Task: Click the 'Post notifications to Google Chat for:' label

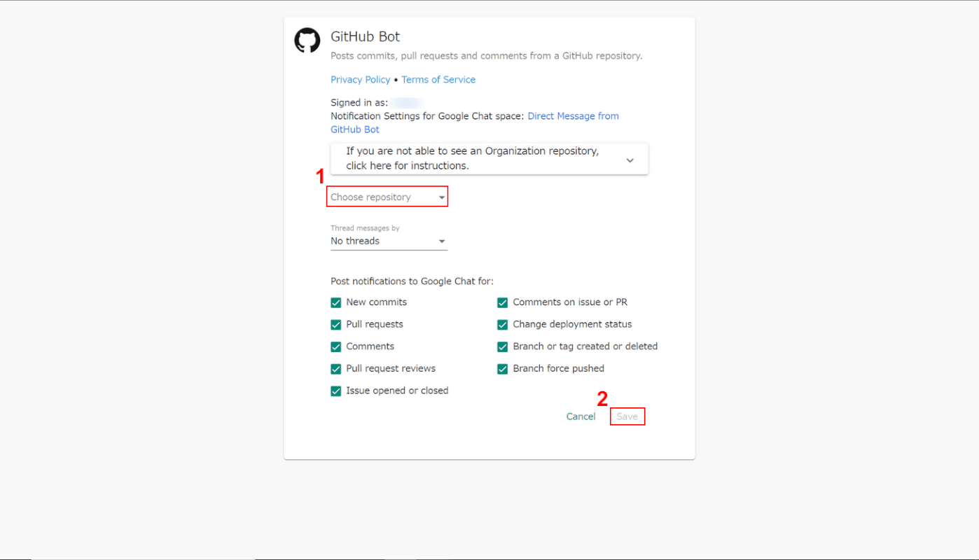Action: pos(412,281)
